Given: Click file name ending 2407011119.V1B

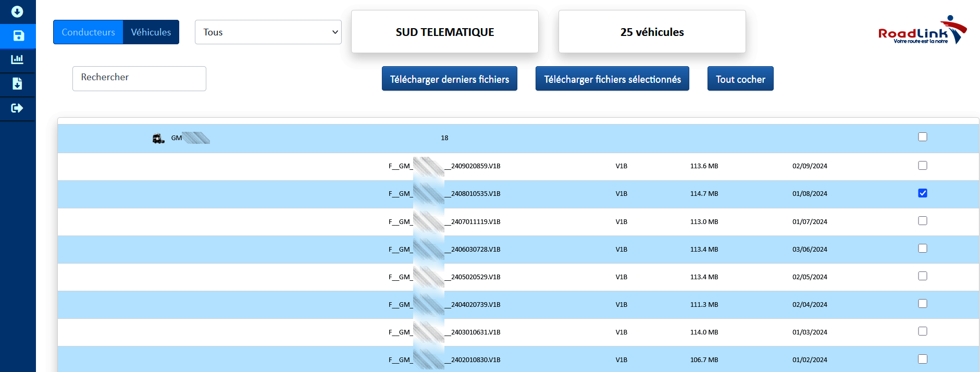Looking at the screenshot, I should pyautogui.click(x=444, y=222).
